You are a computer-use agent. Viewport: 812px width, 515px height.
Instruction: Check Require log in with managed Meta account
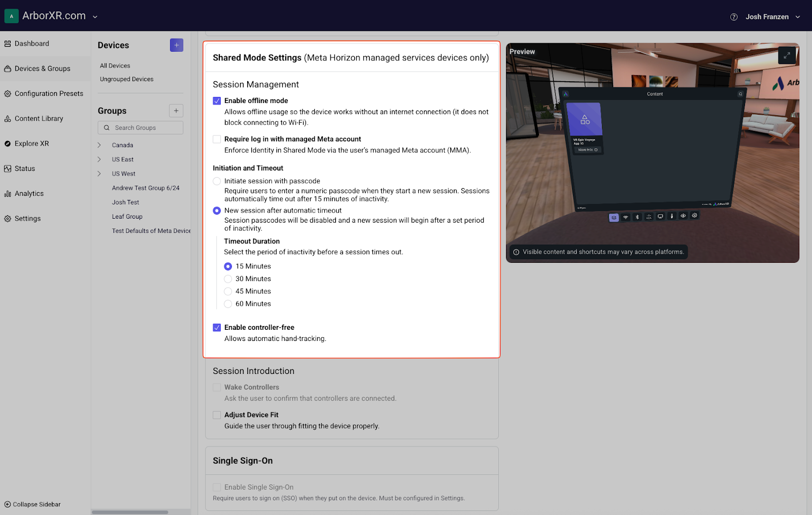tap(217, 139)
